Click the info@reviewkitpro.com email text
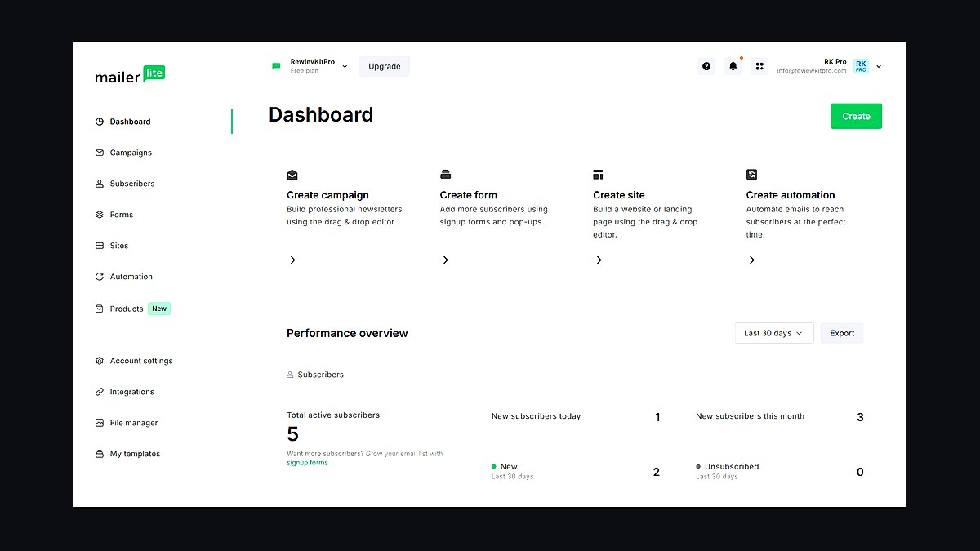Image resolution: width=980 pixels, height=551 pixels. tap(812, 71)
